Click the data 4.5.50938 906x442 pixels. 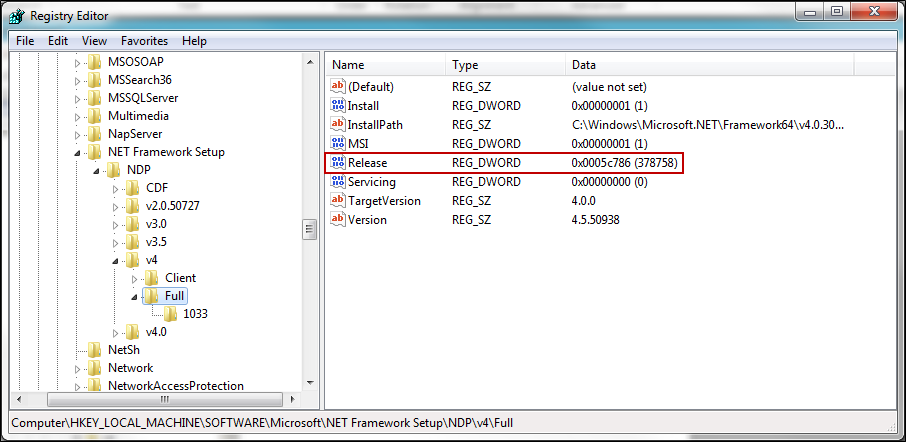click(x=596, y=220)
